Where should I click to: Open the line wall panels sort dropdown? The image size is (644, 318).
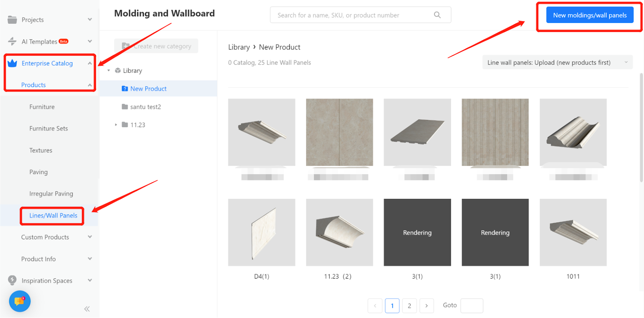click(x=557, y=62)
